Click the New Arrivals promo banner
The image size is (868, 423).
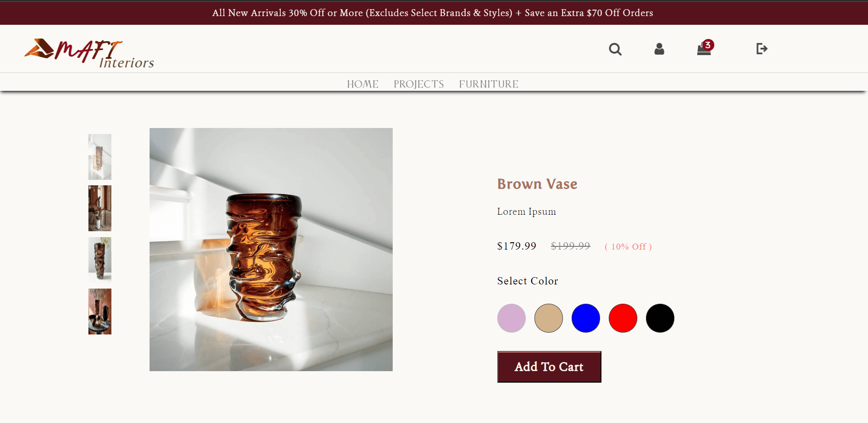(x=433, y=13)
